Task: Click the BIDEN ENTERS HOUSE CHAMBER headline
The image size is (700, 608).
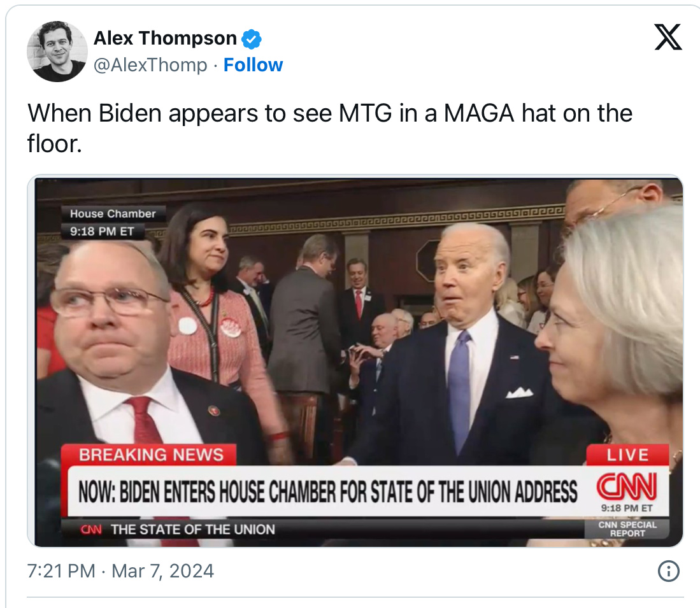Action: tap(327, 491)
